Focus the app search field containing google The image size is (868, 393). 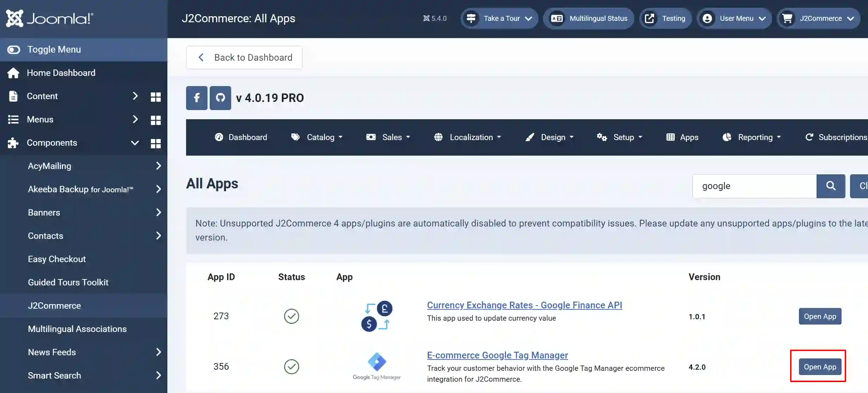click(x=755, y=186)
